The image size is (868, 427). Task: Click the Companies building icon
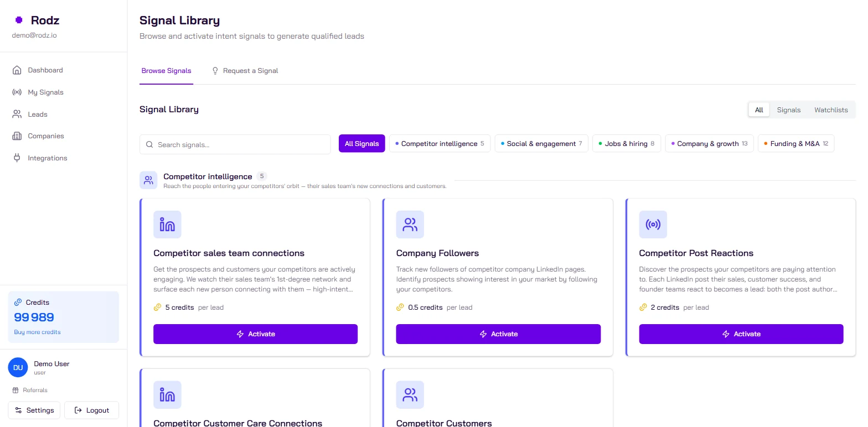click(x=17, y=136)
